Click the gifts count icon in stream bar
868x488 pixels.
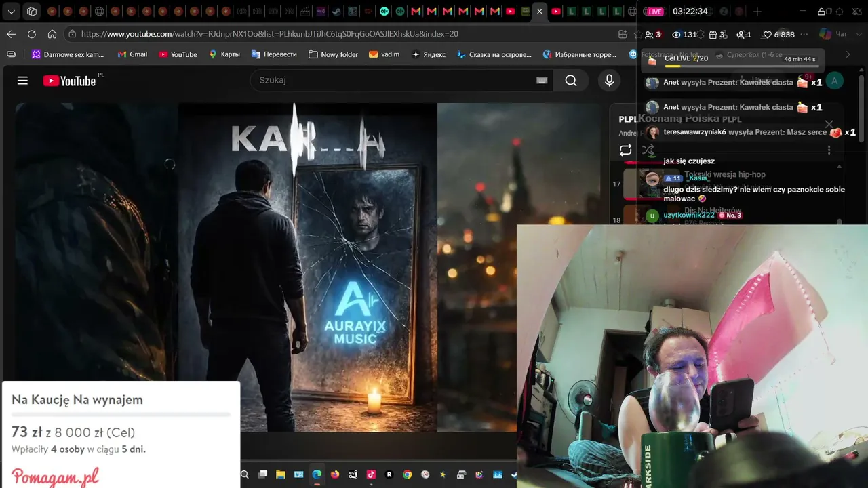pos(713,35)
